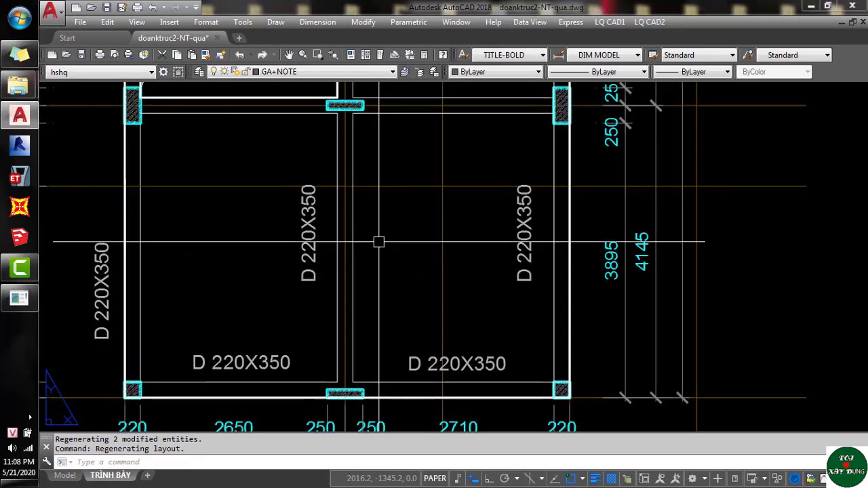
Task: Open the Dimension menu
Action: pos(317,22)
